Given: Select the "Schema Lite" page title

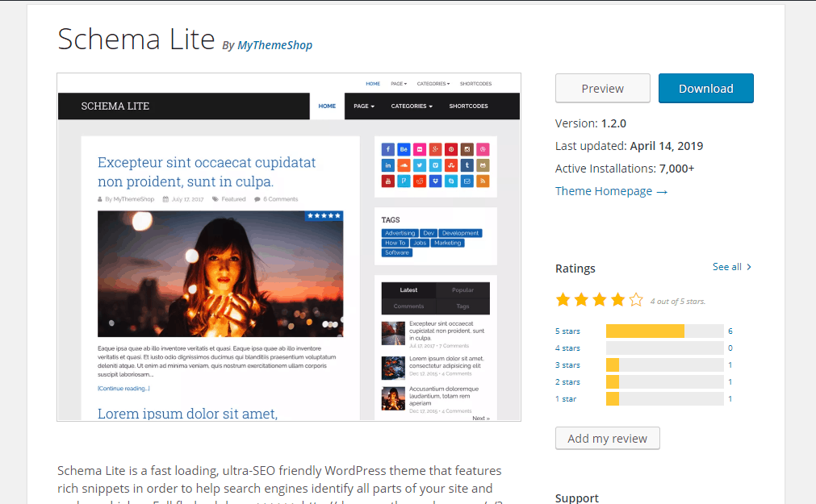Looking at the screenshot, I should (136, 39).
